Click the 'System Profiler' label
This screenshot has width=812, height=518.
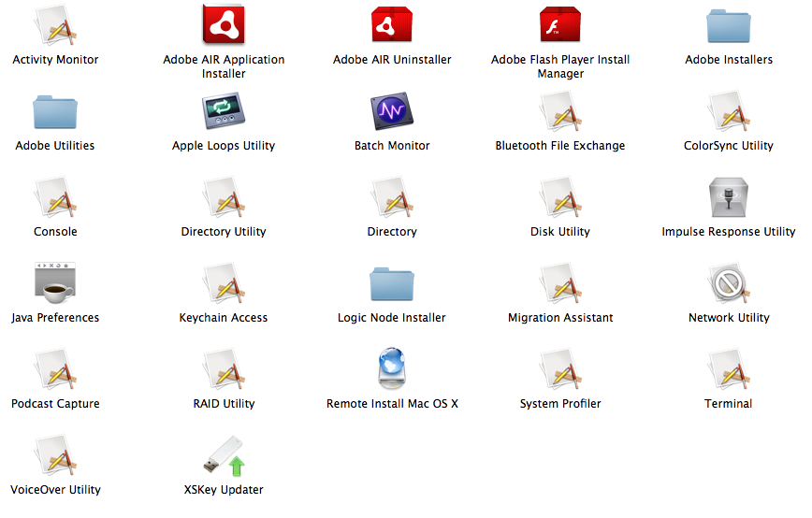pyautogui.click(x=560, y=404)
